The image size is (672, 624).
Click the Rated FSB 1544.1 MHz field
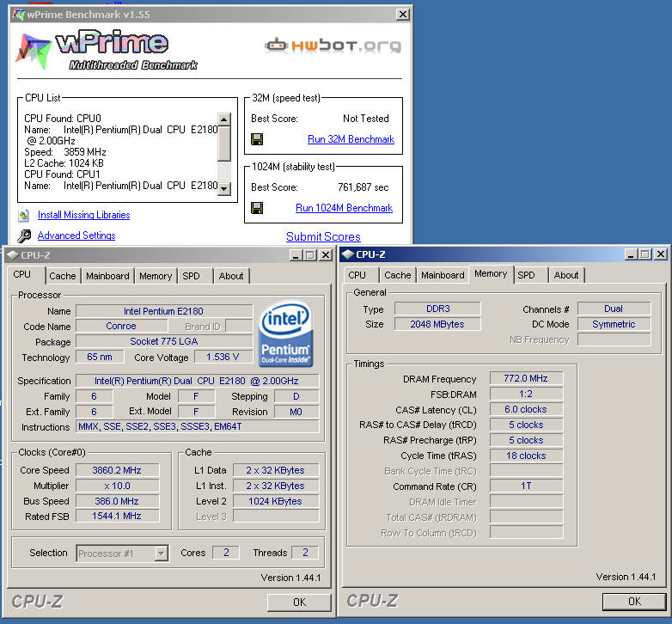click(x=118, y=516)
